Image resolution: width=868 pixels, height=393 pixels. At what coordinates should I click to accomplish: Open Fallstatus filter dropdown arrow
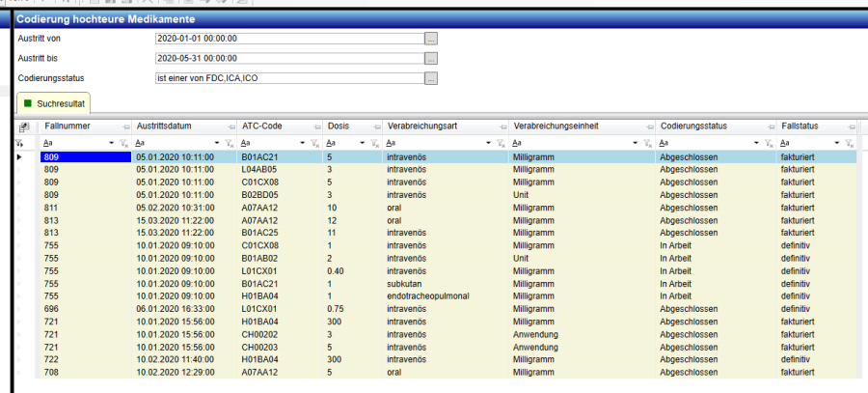pyautogui.click(x=838, y=142)
